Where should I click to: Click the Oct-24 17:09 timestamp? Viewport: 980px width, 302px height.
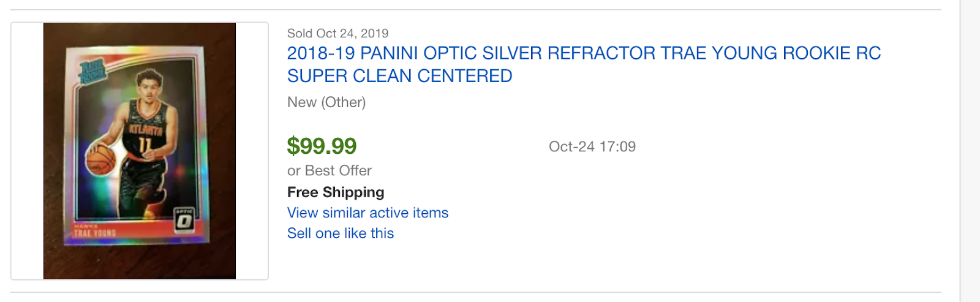click(x=592, y=146)
